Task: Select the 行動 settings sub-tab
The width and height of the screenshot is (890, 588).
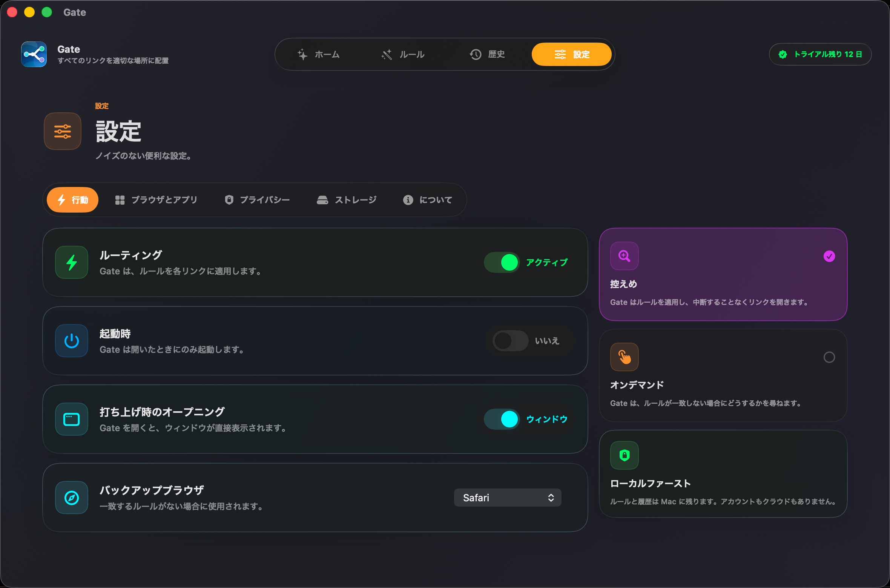Action: [72, 200]
